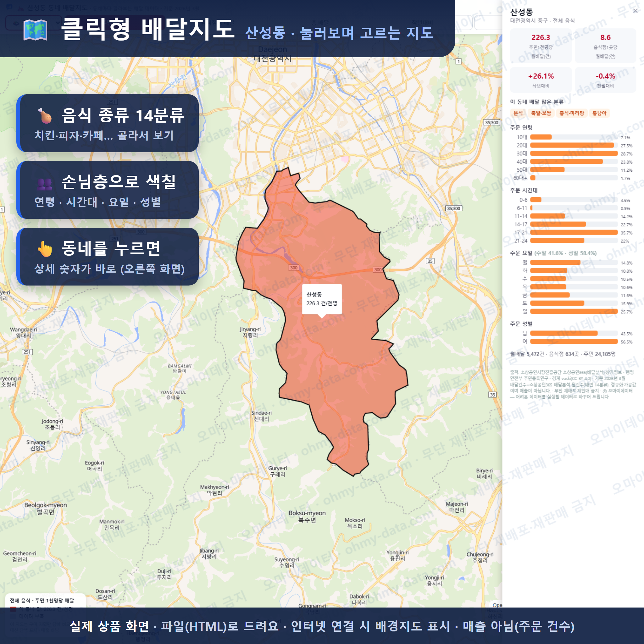Click the Mokso-ri 목소리 map label
This screenshot has width=644, height=644.
click(x=355, y=523)
